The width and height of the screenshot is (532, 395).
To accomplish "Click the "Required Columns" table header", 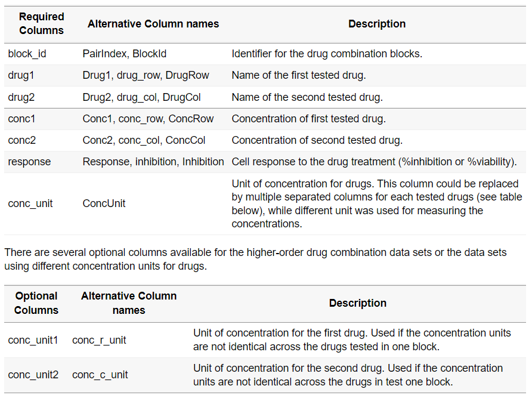I will tap(41, 24).
